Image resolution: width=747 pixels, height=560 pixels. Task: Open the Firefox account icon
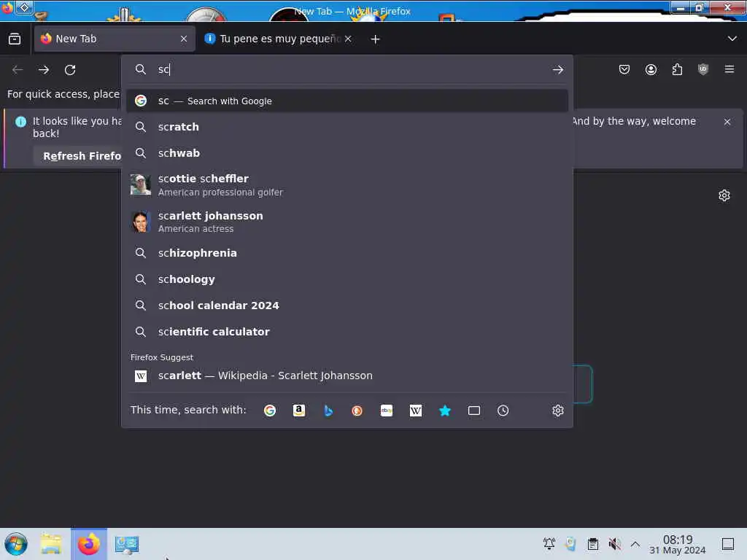pyautogui.click(x=651, y=70)
